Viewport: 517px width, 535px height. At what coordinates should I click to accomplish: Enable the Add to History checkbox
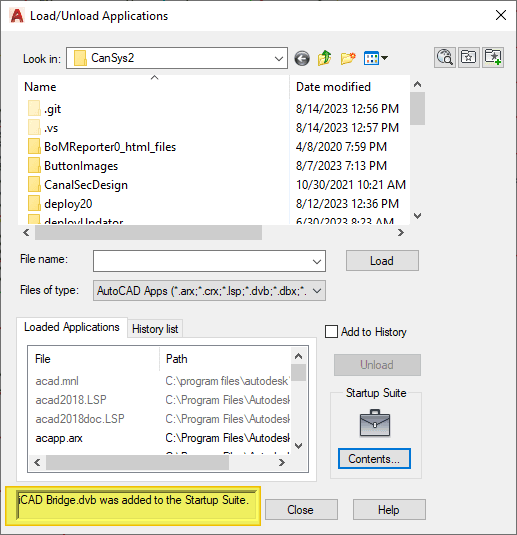(331, 332)
